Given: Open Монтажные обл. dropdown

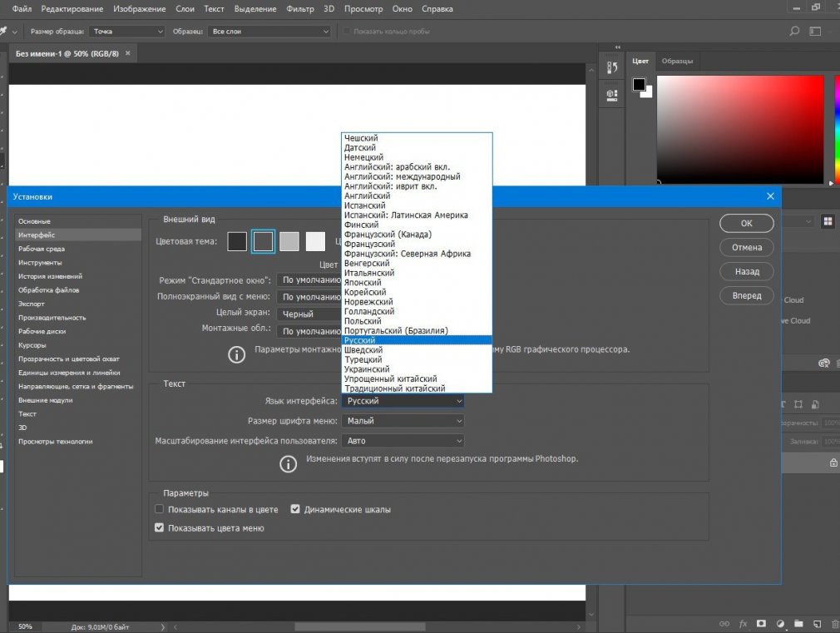Looking at the screenshot, I should pyautogui.click(x=309, y=331).
